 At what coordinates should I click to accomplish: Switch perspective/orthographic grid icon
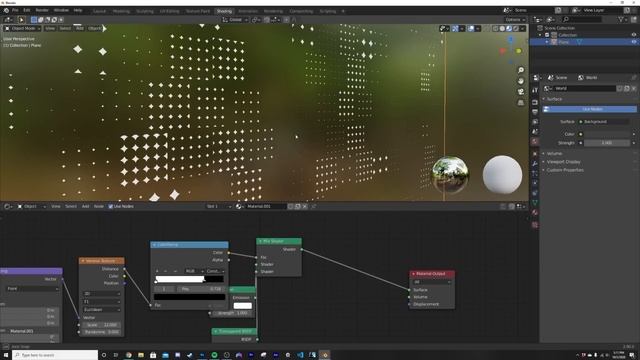(x=521, y=102)
